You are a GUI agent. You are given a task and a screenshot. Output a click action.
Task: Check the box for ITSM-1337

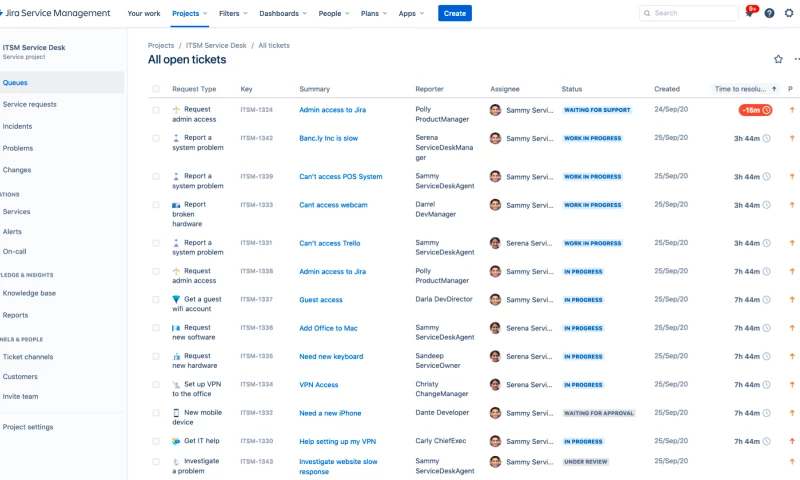[156, 299]
